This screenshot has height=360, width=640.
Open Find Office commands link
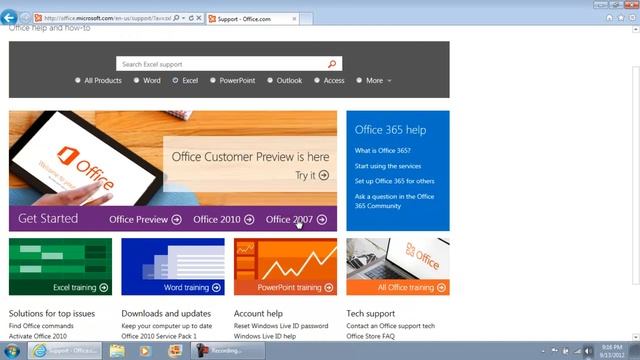pos(41,326)
